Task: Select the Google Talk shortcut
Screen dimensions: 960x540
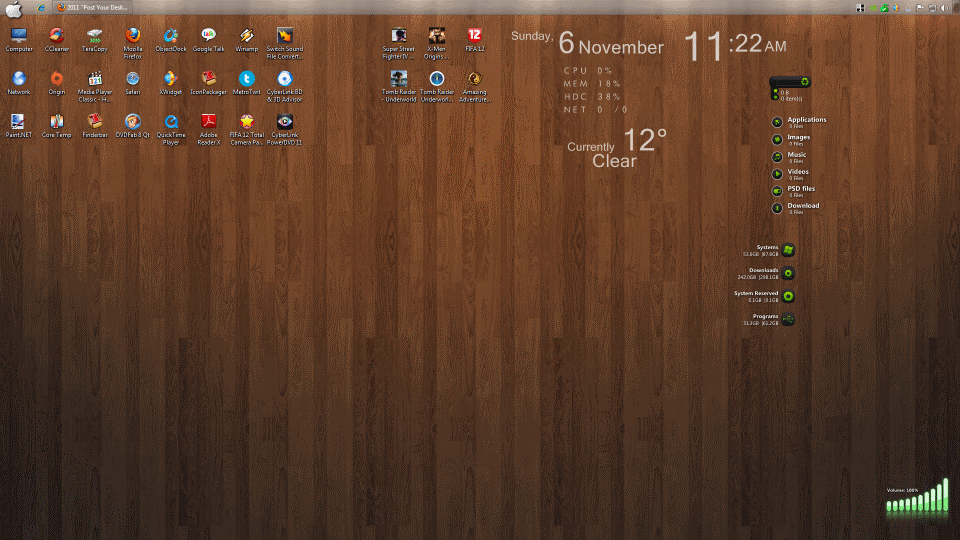Action: click(x=208, y=36)
